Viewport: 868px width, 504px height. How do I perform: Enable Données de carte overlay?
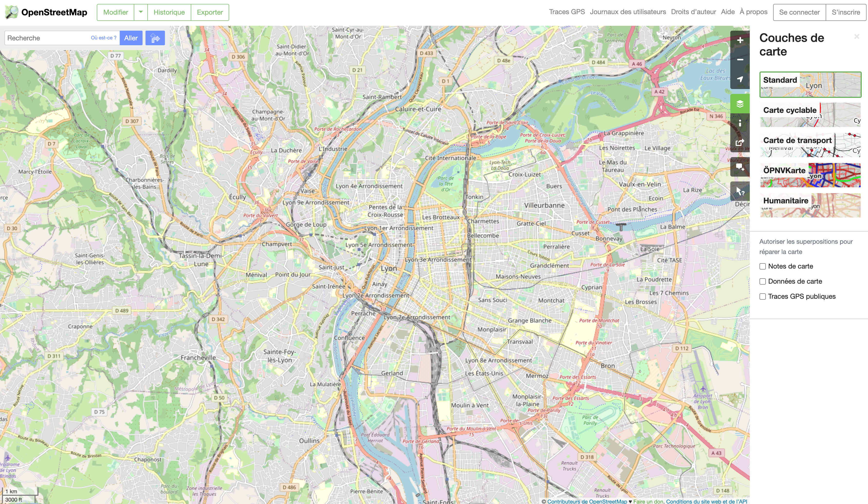[763, 281]
